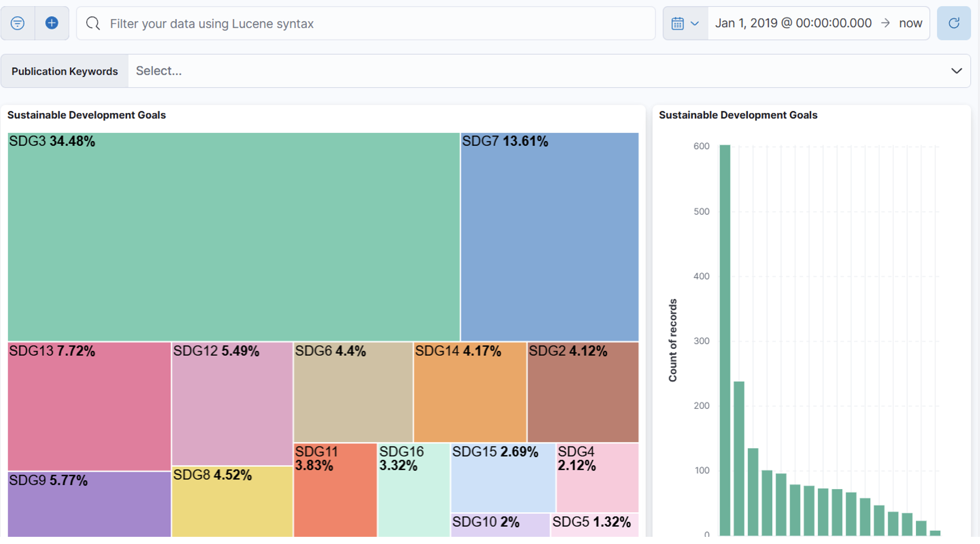Open the Publication Keywords Select combo box
The image size is (980, 544).
(549, 71)
